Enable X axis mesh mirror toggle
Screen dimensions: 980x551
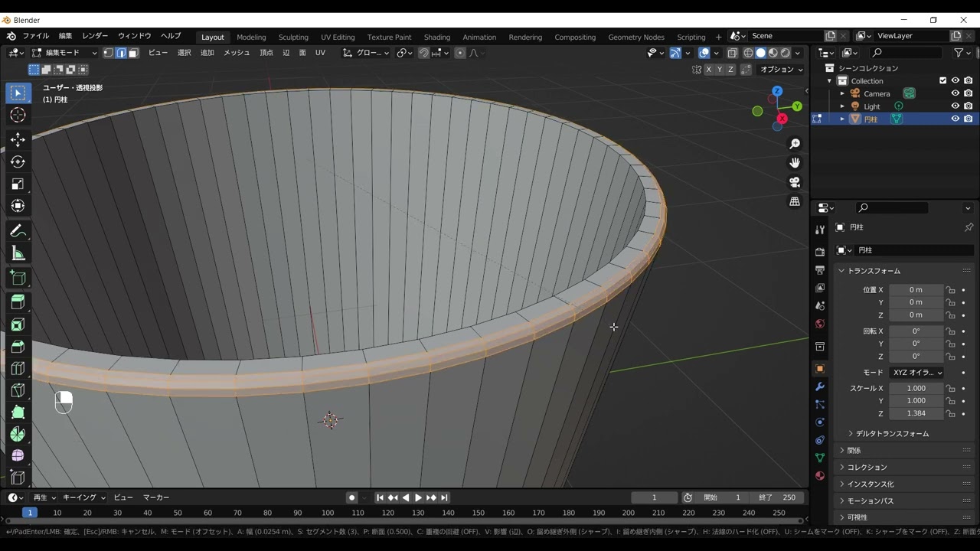708,70
